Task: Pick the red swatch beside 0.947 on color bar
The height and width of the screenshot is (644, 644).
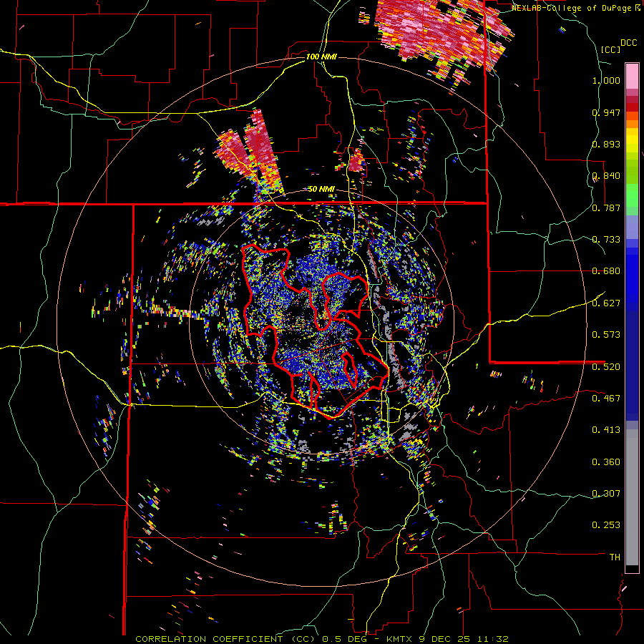Action: click(632, 107)
